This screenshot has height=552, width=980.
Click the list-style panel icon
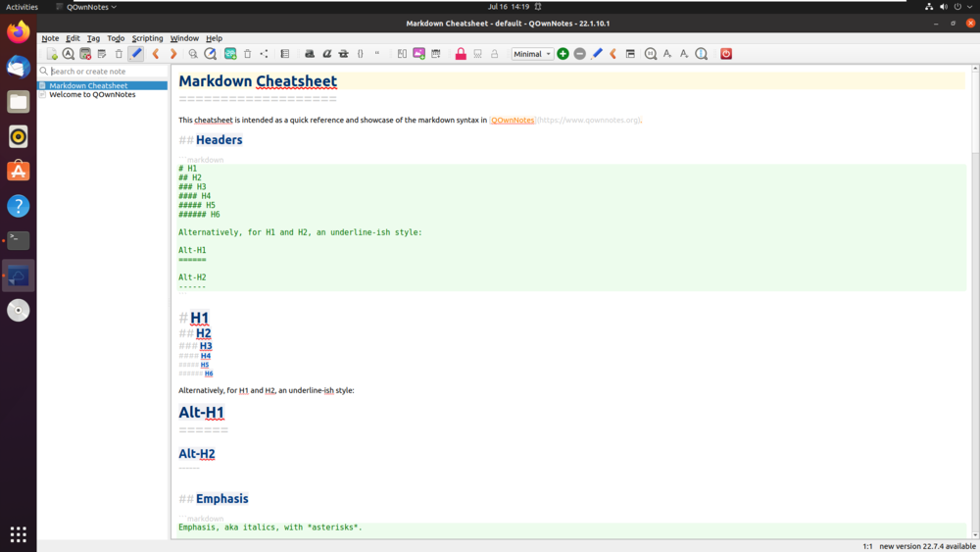pyautogui.click(x=285, y=54)
